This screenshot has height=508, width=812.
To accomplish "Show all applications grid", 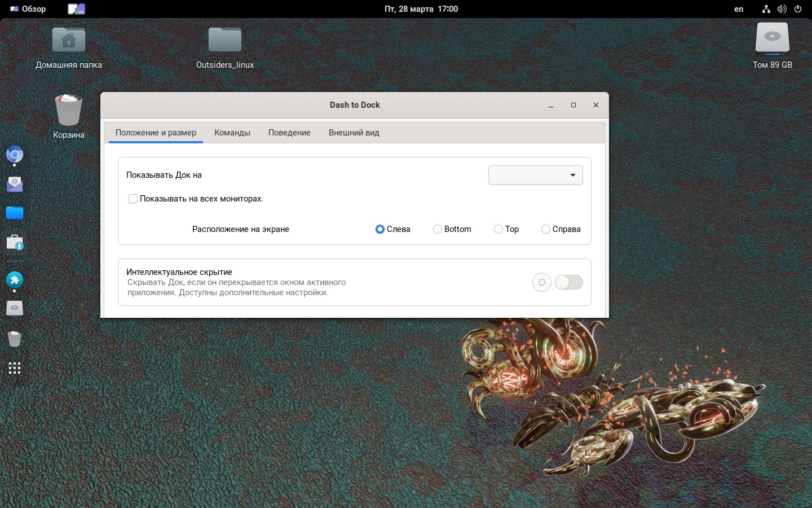I will point(15,368).
